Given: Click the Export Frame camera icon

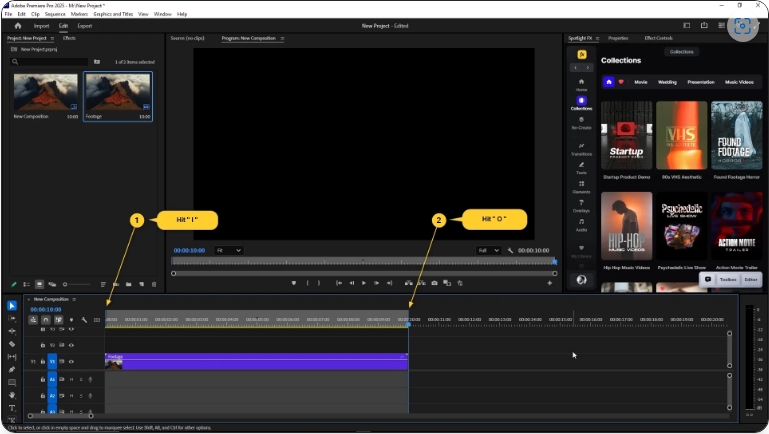Looking at the screenshot, I should [x=435, y=283].
